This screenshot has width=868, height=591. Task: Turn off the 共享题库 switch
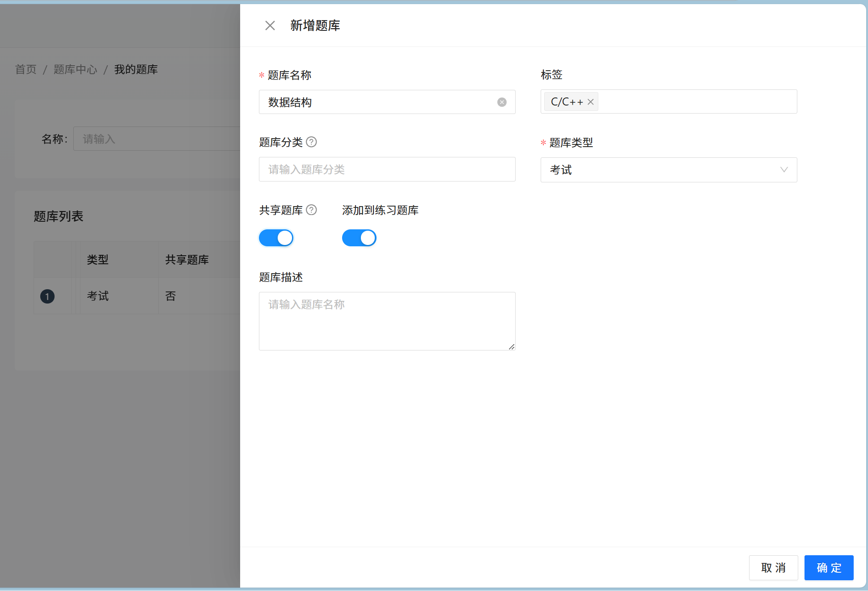click(x=276, y=238)
